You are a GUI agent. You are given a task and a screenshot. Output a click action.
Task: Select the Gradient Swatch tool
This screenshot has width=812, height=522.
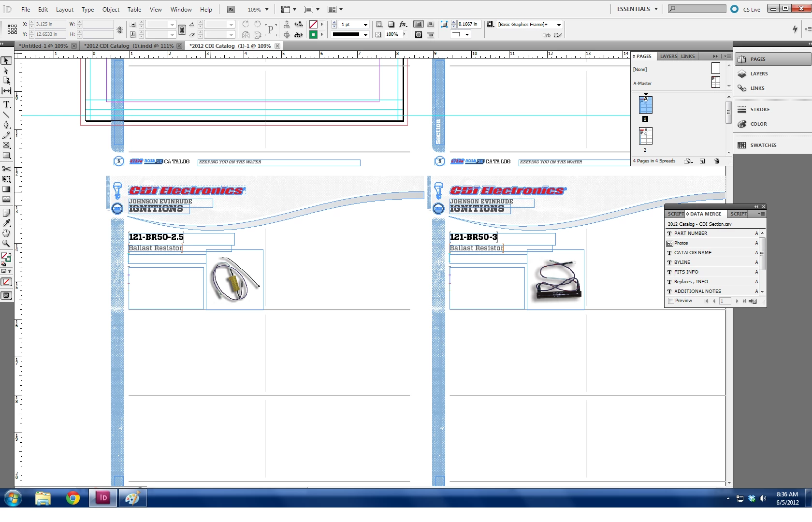click(x=6, y=189)
